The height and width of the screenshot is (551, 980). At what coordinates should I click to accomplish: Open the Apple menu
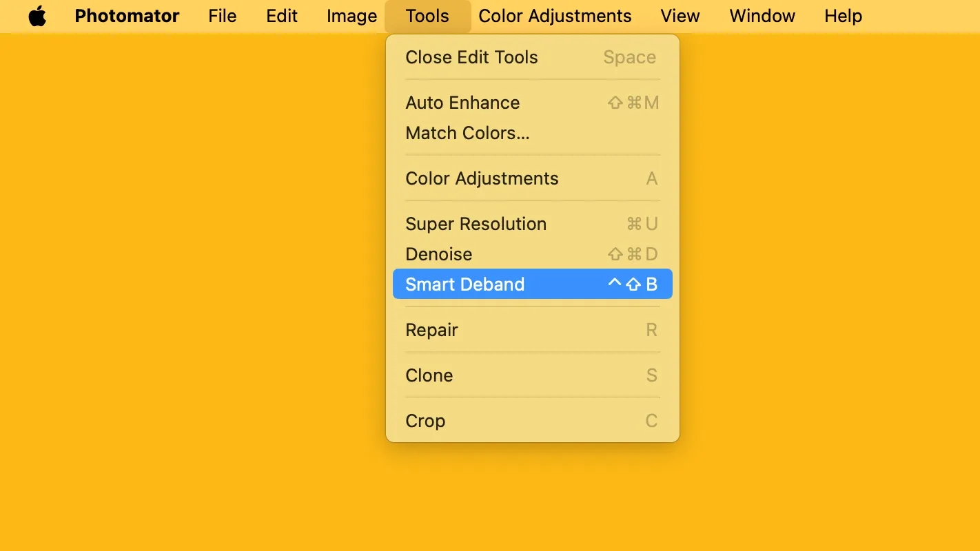[x=37, y=16]
